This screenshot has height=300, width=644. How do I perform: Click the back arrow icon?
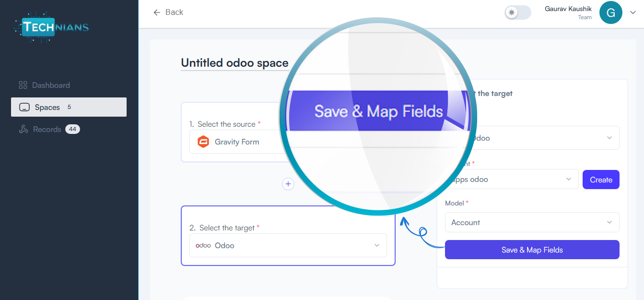click(x=157, y=12)
